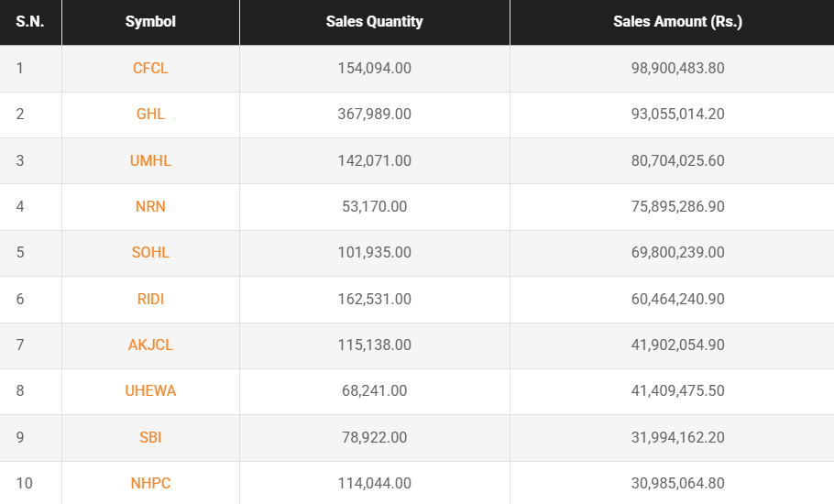The height and width of the screenshot is (504, 834).
Task: Open the UHEWA symbol link
Action: point(150,390)
